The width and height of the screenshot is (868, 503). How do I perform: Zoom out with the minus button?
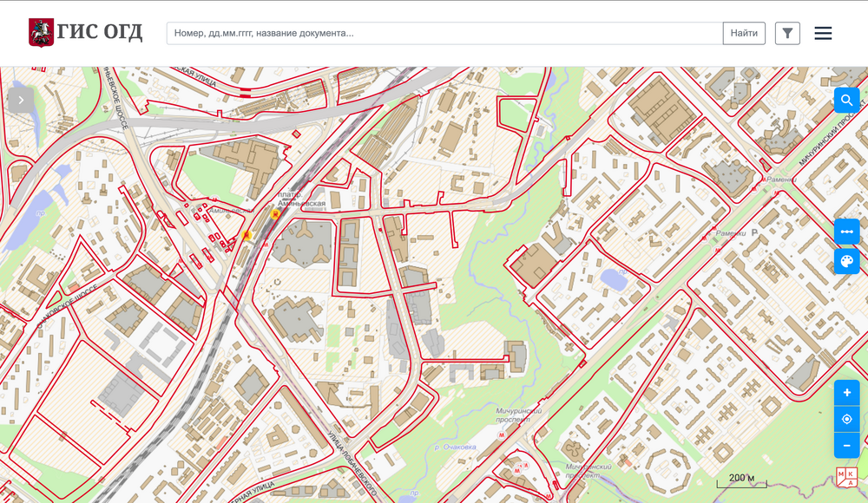tap(847, 446)
